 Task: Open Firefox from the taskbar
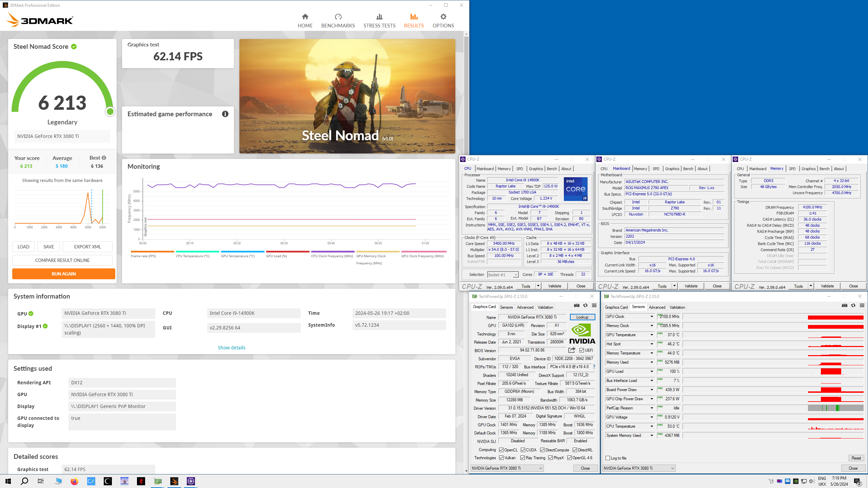point(74,481)
